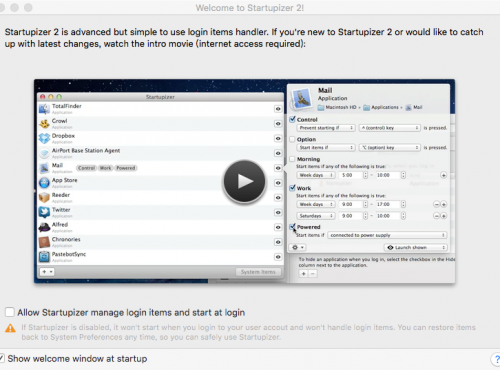
Task: Open the plus add menu below app list
Action: pos(47,272)
